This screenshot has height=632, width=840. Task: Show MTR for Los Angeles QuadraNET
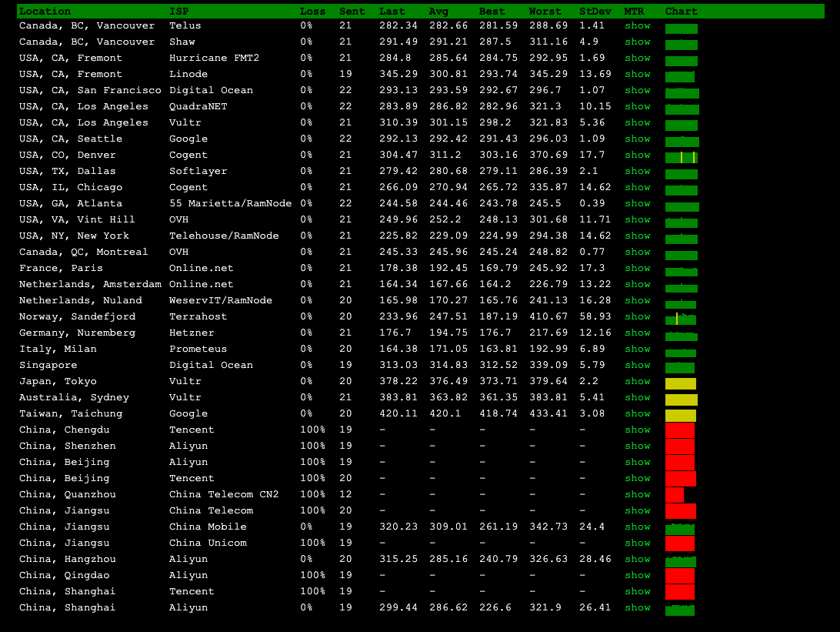(638, 106)
